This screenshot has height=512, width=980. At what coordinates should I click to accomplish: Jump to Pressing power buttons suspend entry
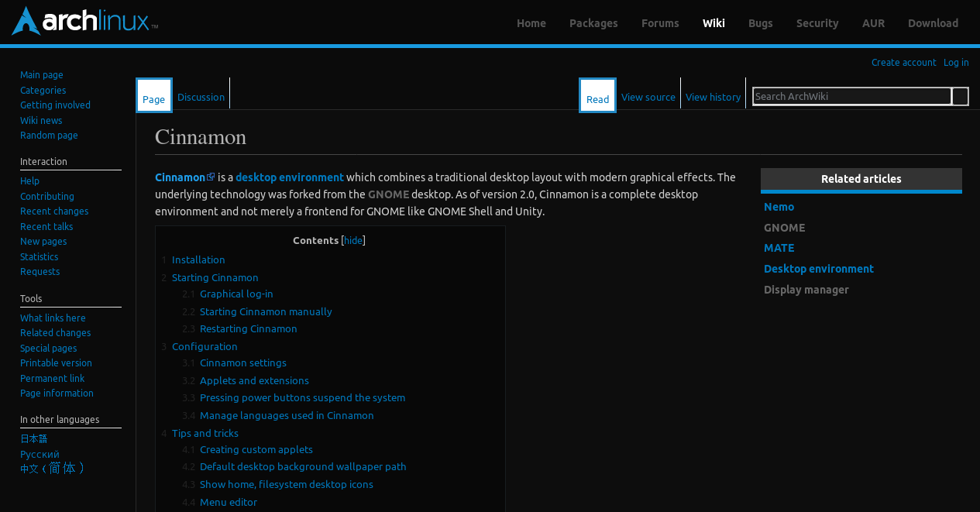[302, 398]
